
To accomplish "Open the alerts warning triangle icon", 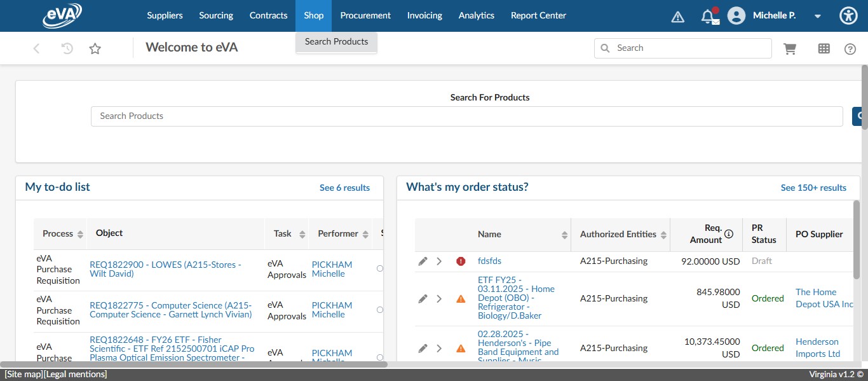I will pos(678,17).
